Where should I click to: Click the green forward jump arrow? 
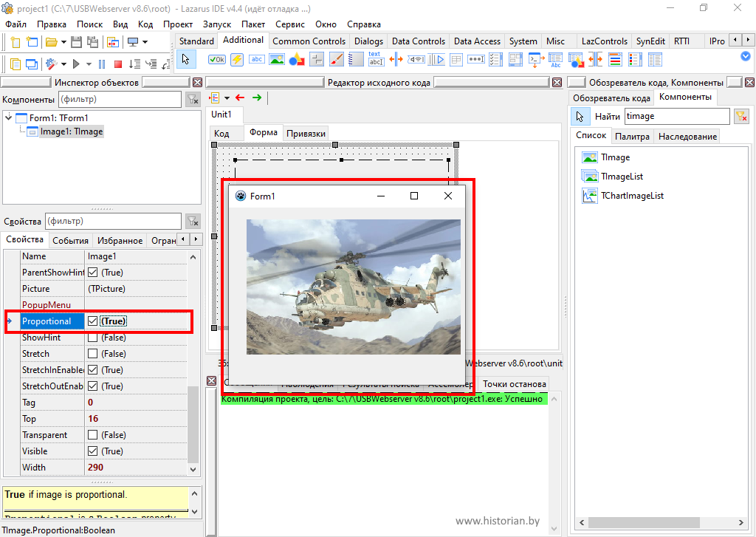coord(257,98)
